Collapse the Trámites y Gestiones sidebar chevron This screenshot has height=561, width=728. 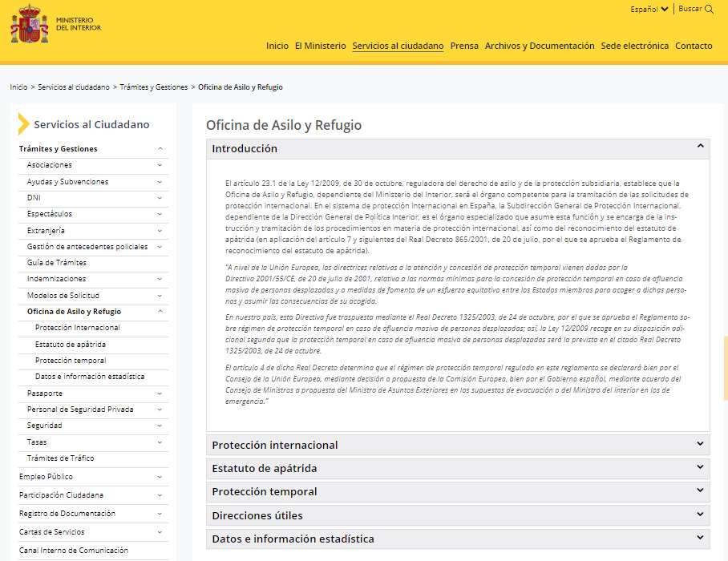click(160, 149)
